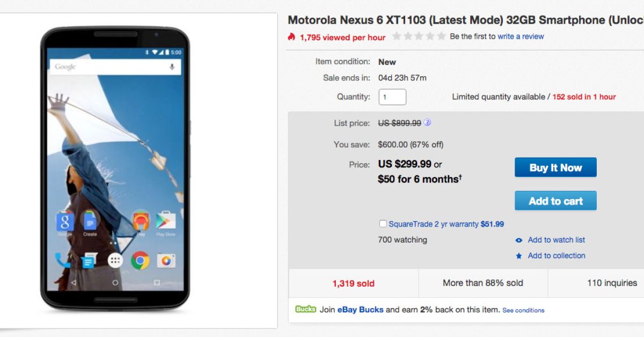Click the list price info question icon
644x337 pixels.
427,123
